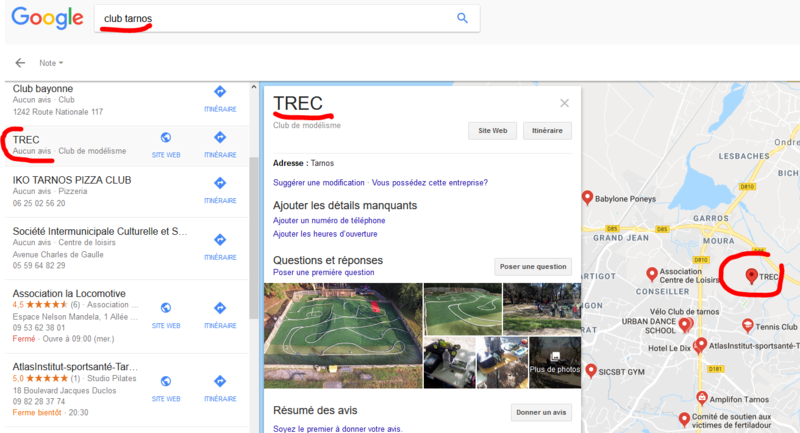Get itinerary for Association la Locomotive
The height and width of the screenshot is (433, 800).
coord(220,315)
